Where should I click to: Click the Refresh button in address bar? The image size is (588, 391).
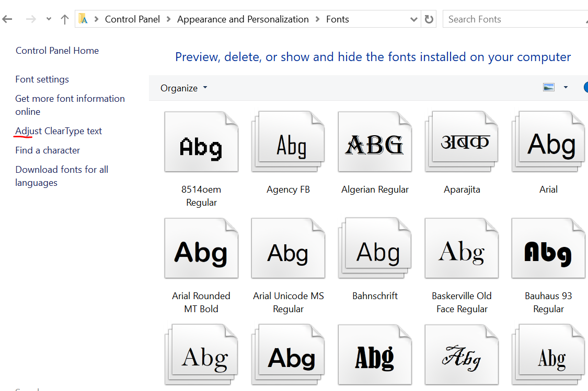click(429, 19)
